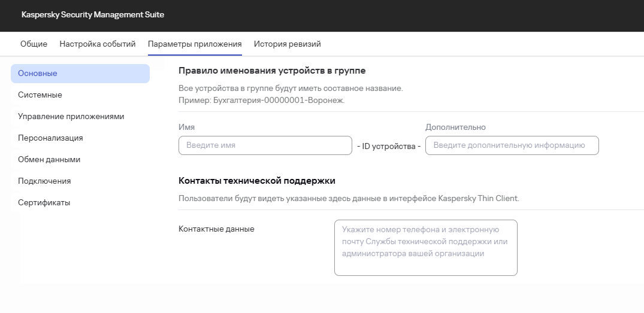Go to Управление приложениями section
644x313 pixels.
tap(71, 117)
